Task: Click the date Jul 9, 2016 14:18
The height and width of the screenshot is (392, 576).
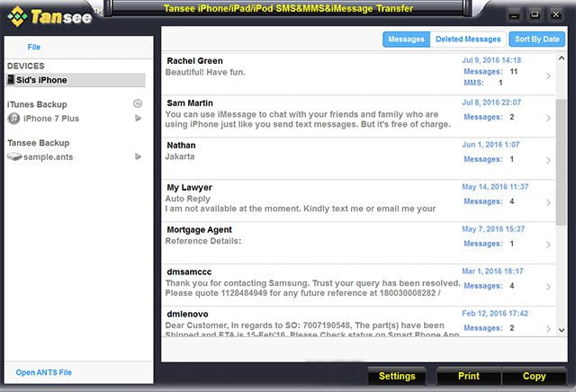Action: click(491, 60)
